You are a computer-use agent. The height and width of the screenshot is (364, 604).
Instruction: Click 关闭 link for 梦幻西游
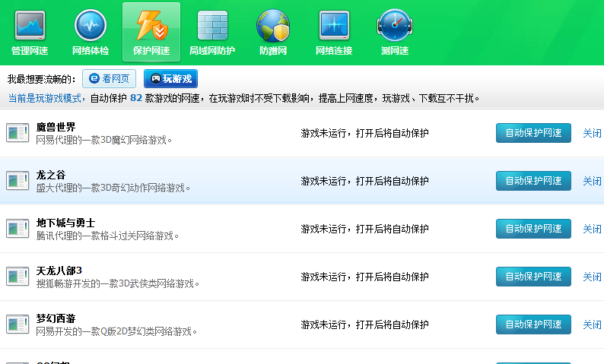(592, 324)
